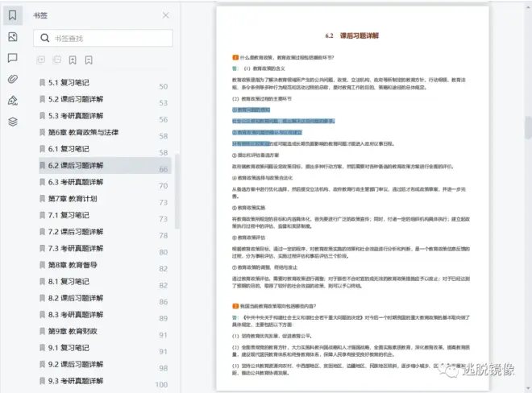Open the comments panel icon
532x393 pixels.
12,58
